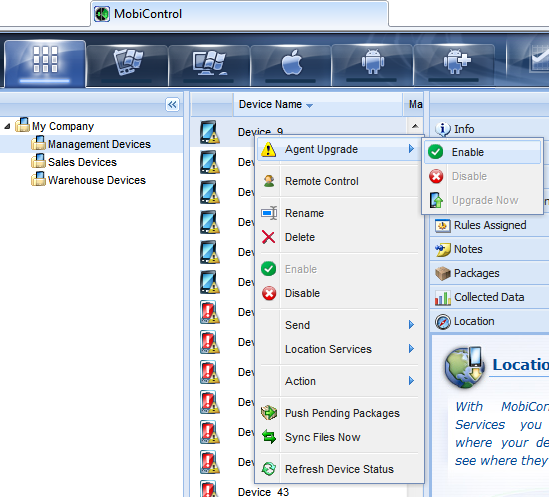Open the Action submenu
The image size is (549, 497).
point(339,381)
